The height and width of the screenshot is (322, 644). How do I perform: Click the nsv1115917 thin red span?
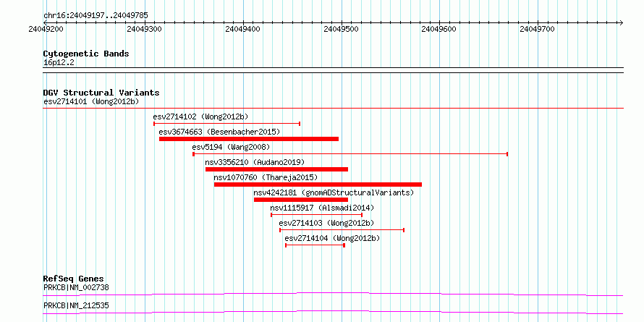coord(316,214)
